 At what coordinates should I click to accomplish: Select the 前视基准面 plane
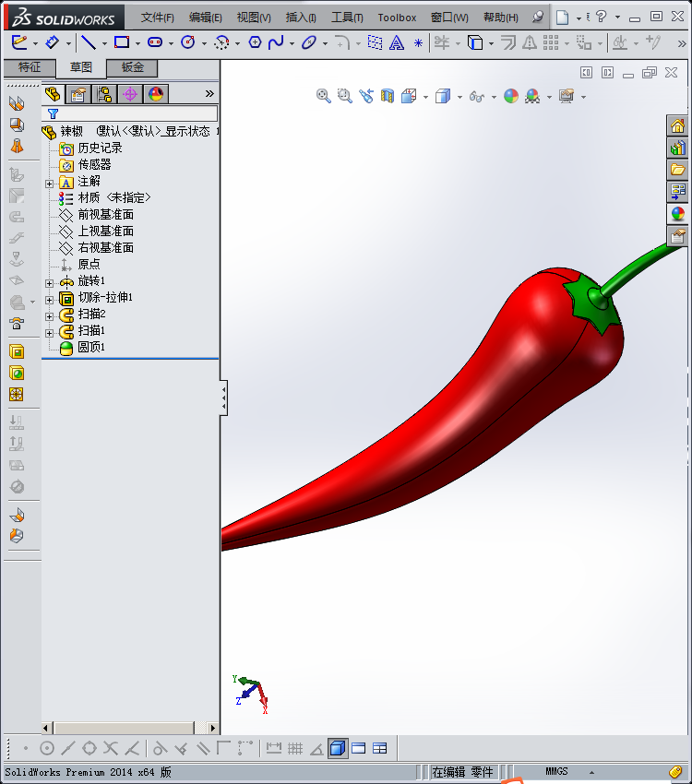[x=96, y=215]
